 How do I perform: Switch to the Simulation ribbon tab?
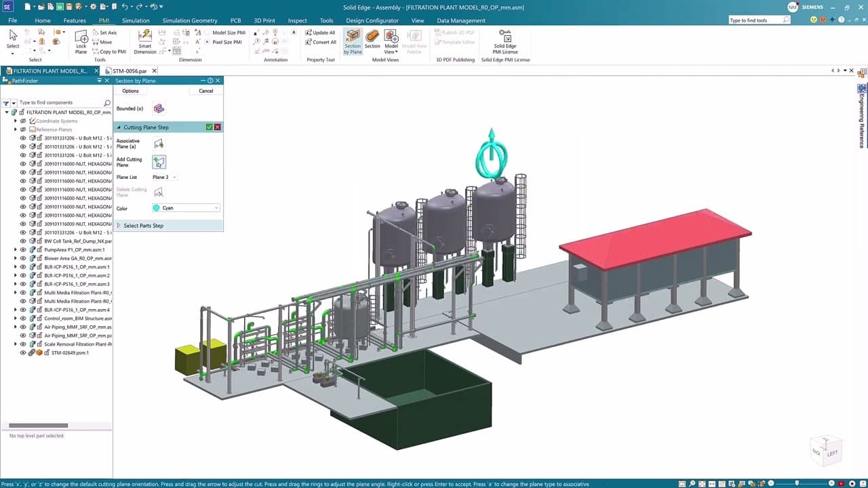(x=136, y=20)
